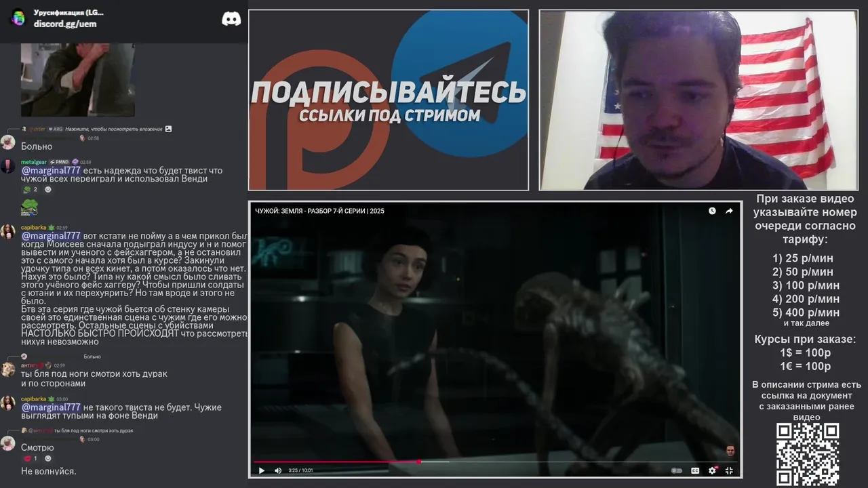Click attachment image icon in reply preview
The height and width of the screenshot is (488, 868).
click(168, 129)
